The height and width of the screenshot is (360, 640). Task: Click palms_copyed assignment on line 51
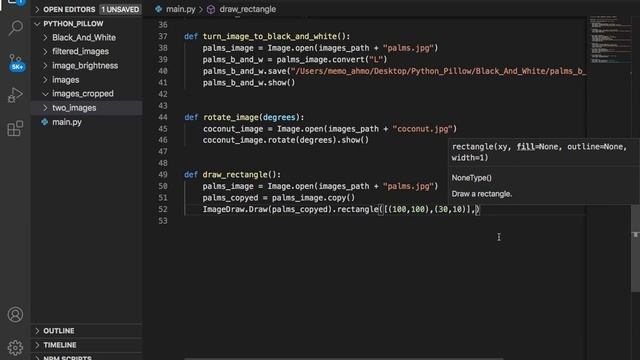[279, 198]
